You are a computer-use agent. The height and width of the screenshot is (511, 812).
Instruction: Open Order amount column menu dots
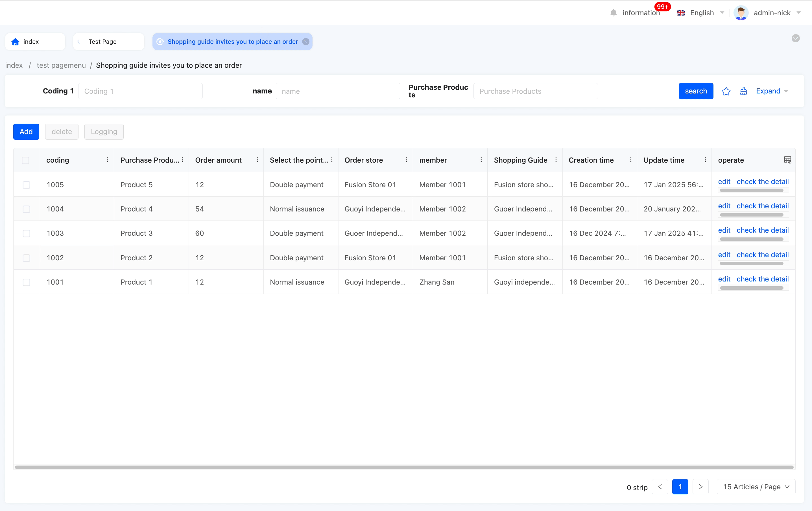point(257,160)
